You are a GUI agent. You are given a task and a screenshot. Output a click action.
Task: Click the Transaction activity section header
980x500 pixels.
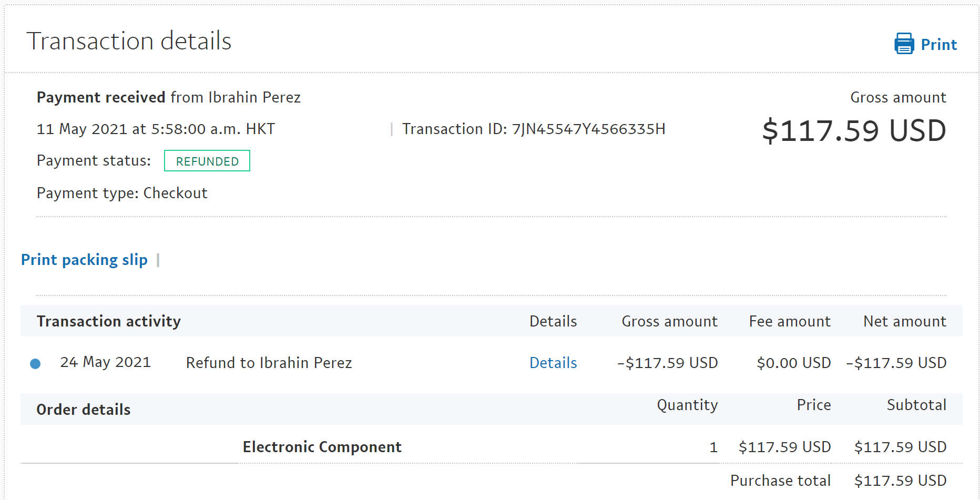point(109,321)
